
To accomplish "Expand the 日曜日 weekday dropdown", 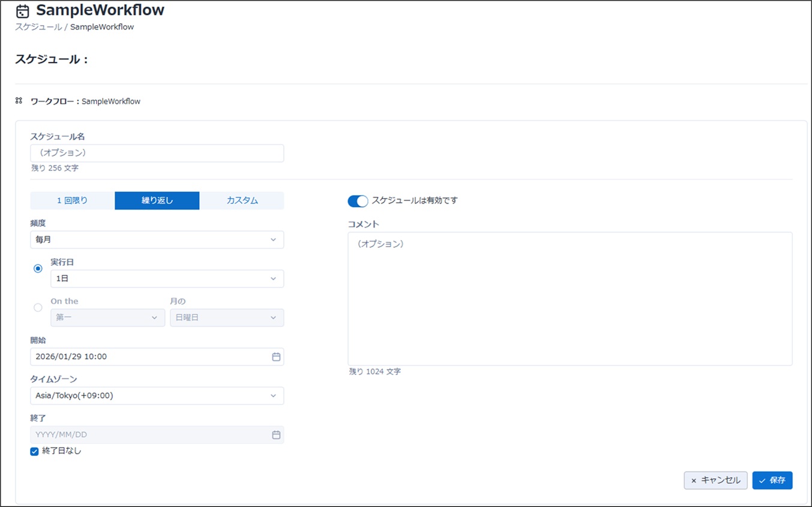I will (x=226, y=318).
